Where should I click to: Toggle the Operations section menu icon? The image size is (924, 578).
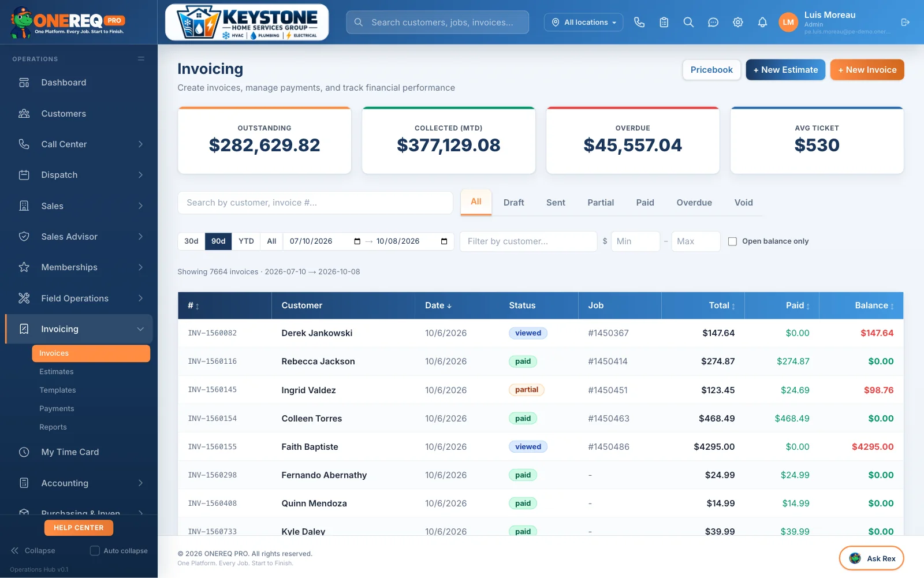pyautogui.click(x=141, y=58)
